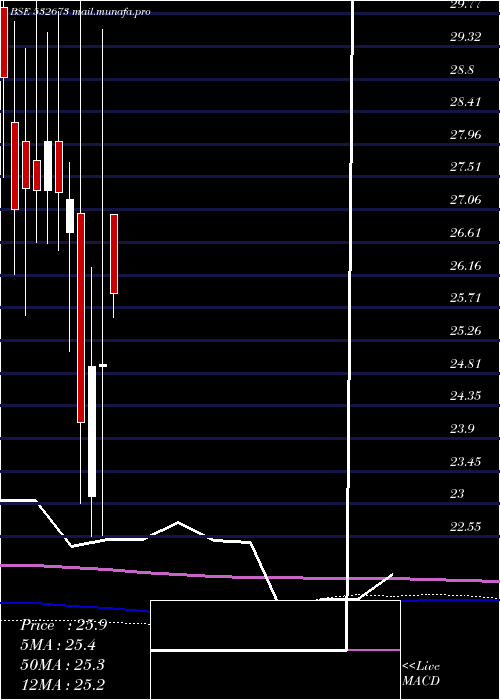Select the 27.51 price axis label

point(466,167)
